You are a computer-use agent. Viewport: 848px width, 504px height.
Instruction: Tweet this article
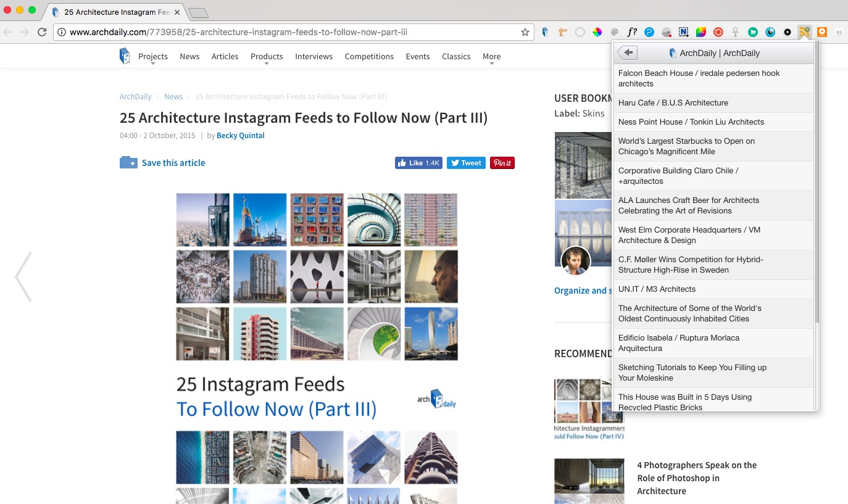(x=466, y=163)
